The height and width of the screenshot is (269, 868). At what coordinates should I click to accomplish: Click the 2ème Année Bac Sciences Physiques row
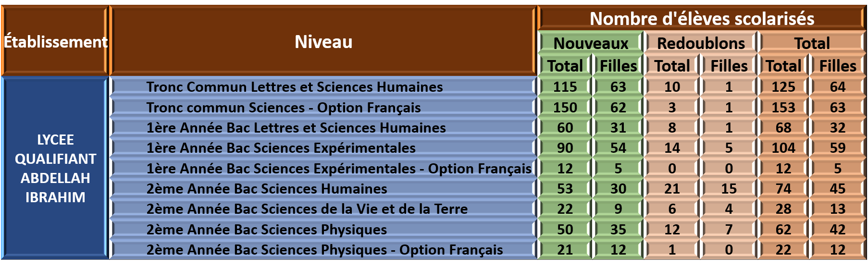click(323, 230)
